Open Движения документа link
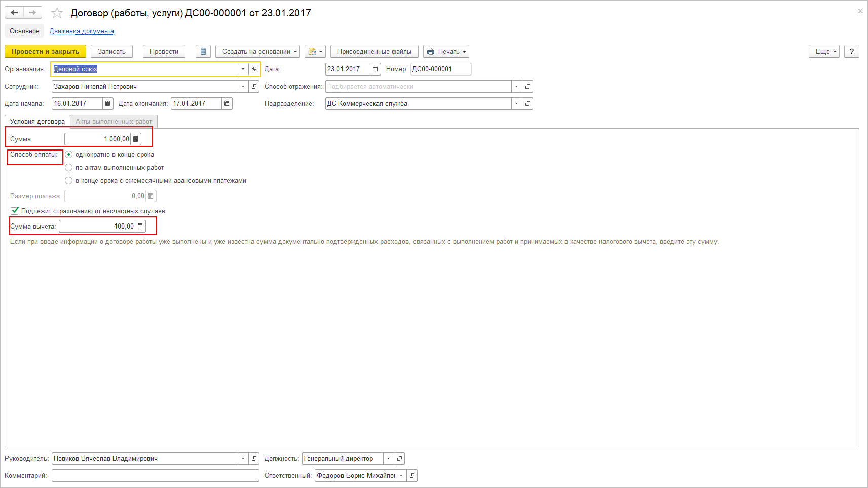 pos(82,31)
